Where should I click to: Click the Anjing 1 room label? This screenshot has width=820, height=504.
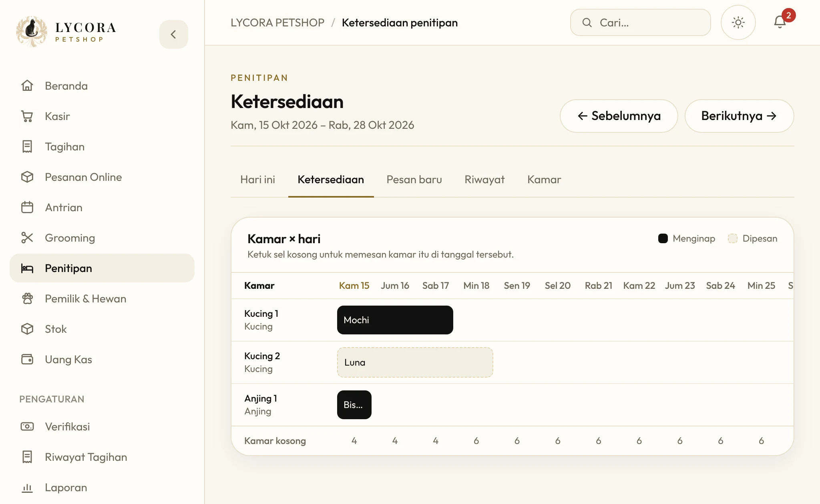click(261, 398)
